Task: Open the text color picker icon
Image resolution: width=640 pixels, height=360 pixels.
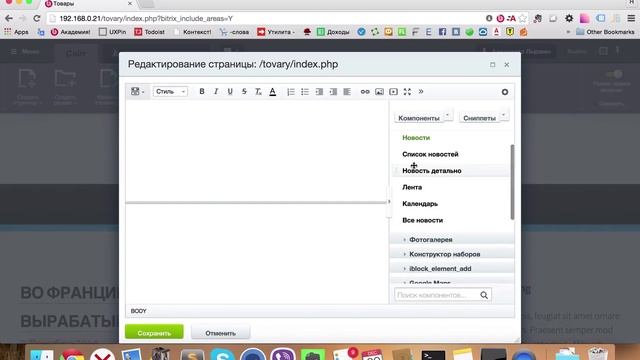Action: click(273, 91)
